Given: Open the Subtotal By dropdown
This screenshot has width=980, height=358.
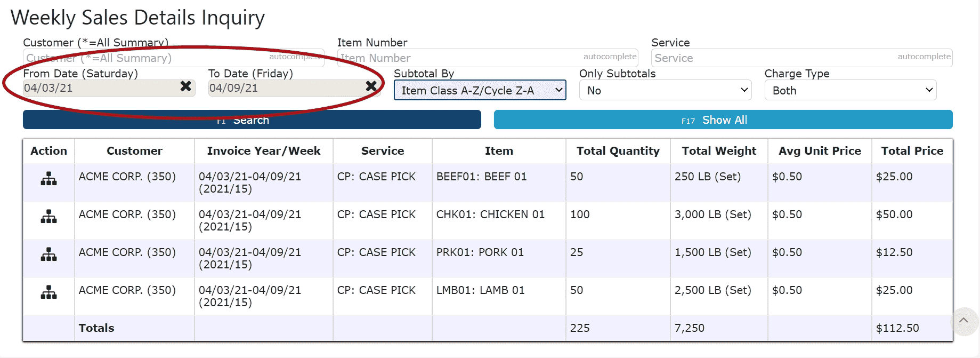Looking at the screenshot, I should 480,90.
